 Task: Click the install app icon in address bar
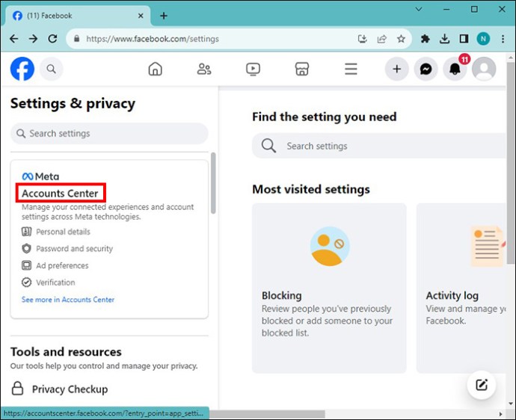point(362,39)
